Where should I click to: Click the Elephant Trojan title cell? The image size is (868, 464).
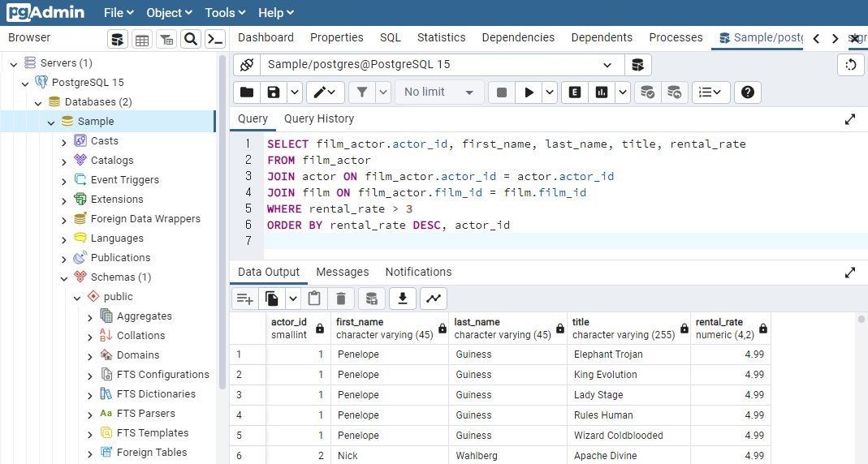628,354
